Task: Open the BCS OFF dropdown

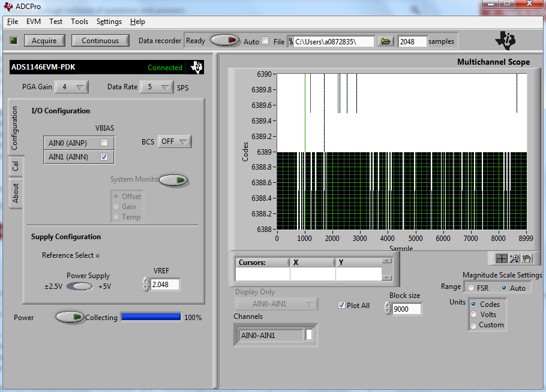Action: pyautogui.click(x=174, y=141)
